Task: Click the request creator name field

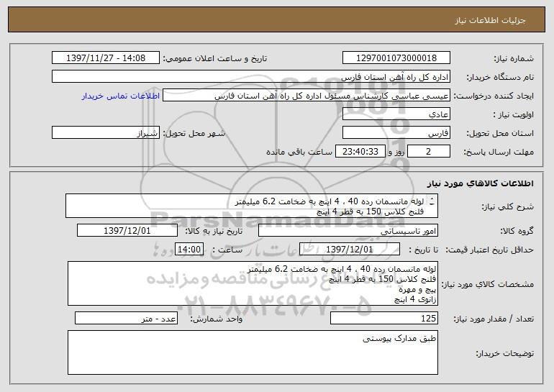Action: tap(306, 95)
